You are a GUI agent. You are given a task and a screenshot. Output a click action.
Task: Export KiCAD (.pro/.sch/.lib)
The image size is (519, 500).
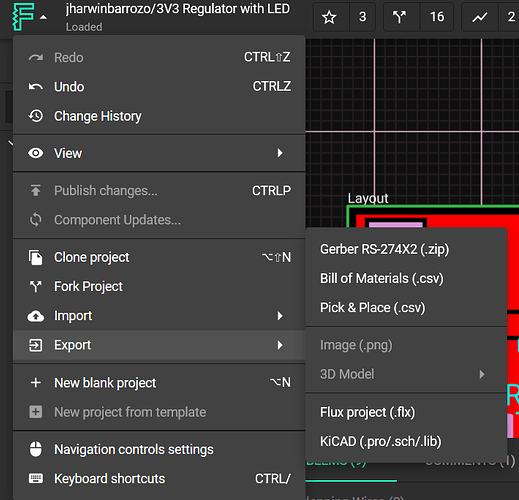pos(406,441)
